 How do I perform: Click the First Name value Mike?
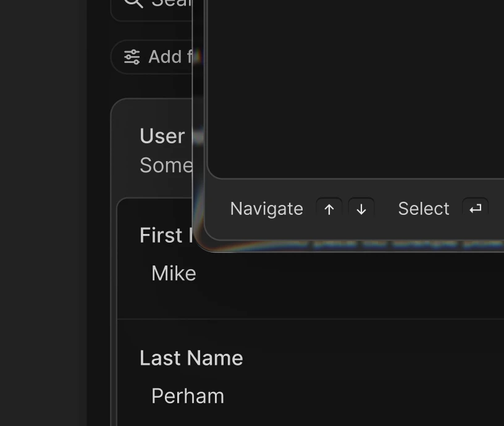point(174,274)
